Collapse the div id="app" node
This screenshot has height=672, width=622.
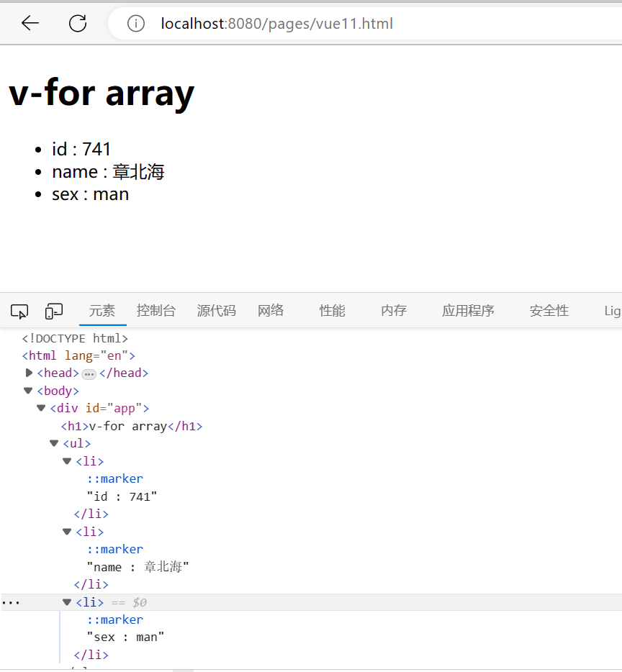pos(40,408)
